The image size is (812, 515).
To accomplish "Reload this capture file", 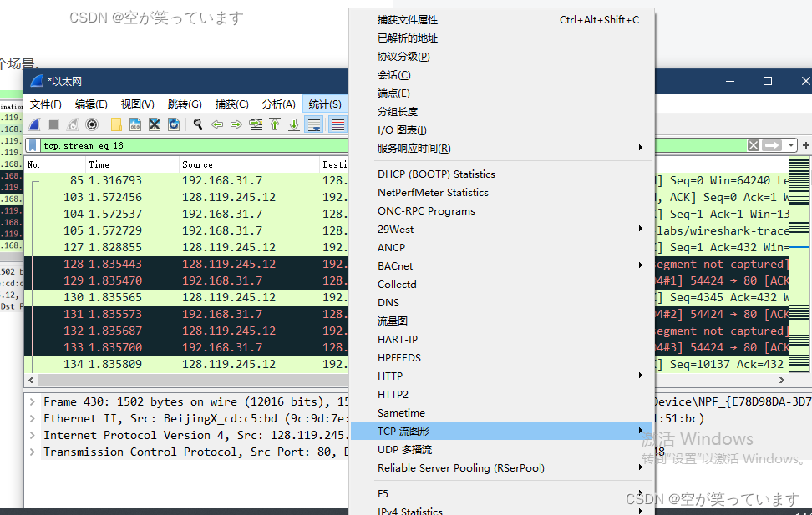I will 175,124.
